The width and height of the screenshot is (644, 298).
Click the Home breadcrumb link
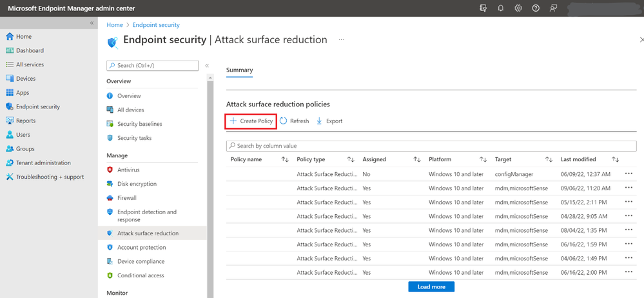coord(115,25)
